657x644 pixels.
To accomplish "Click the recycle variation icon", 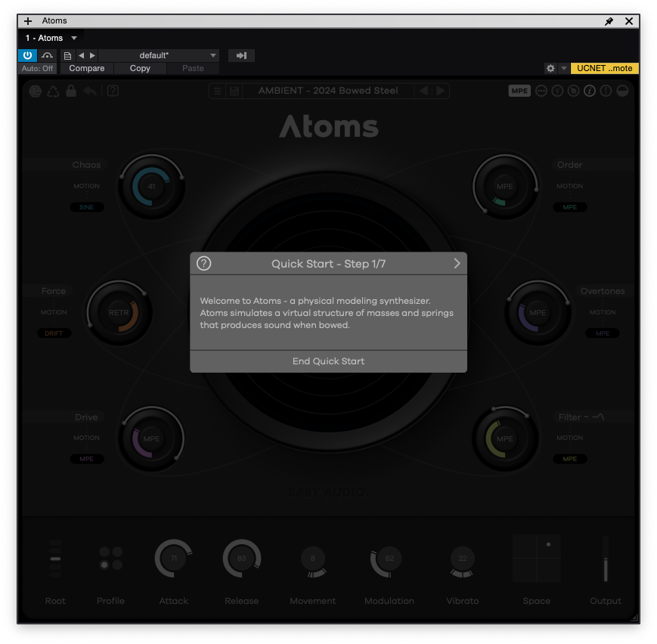I will (x=53, y=91).
